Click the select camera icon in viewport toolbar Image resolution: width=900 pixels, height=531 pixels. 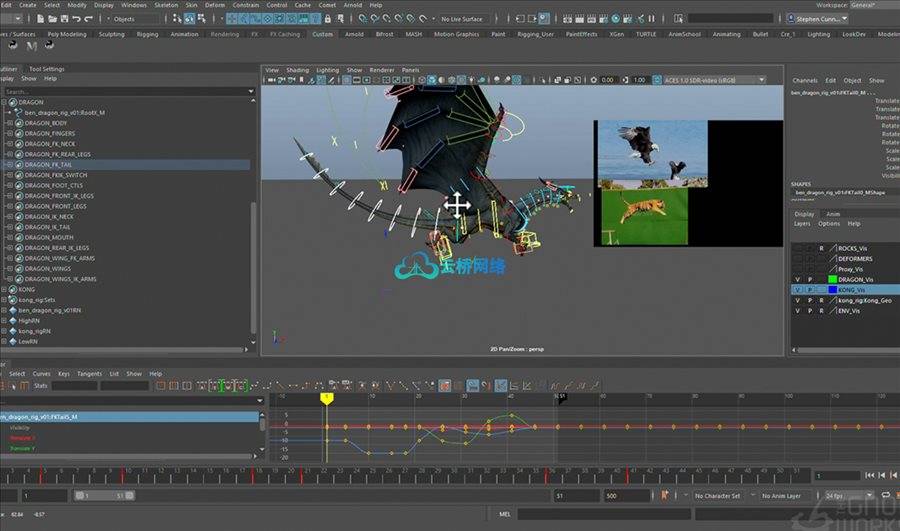point(271,80)
